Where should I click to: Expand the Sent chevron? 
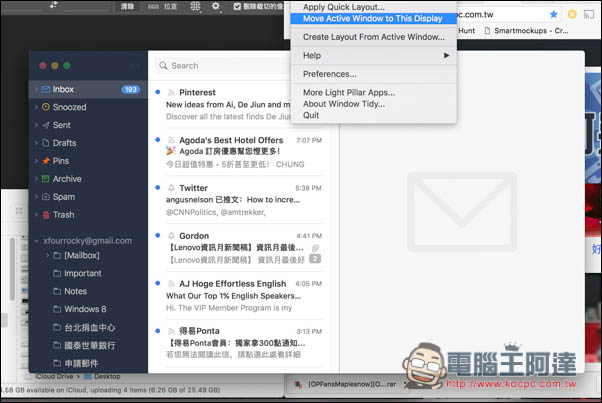36,125
